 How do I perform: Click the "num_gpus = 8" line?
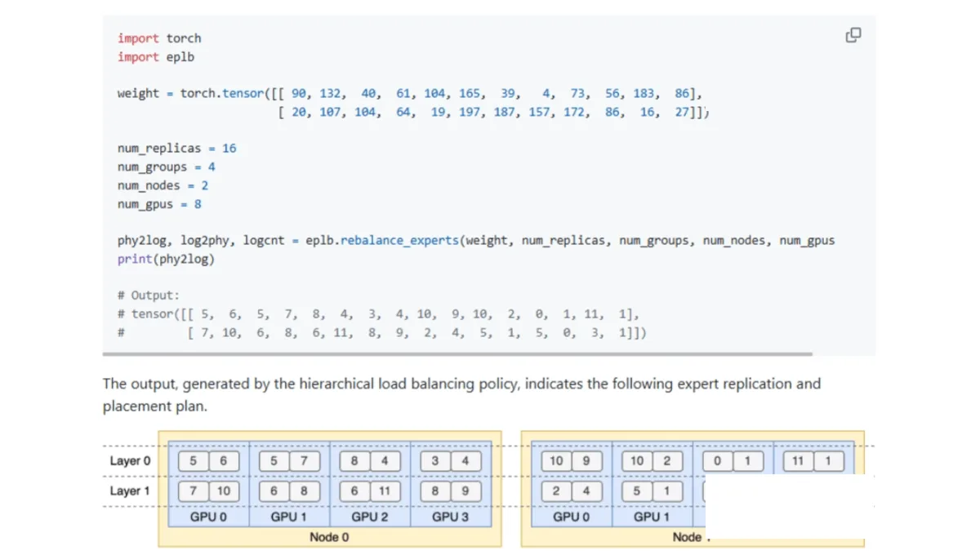pos(159,204)
